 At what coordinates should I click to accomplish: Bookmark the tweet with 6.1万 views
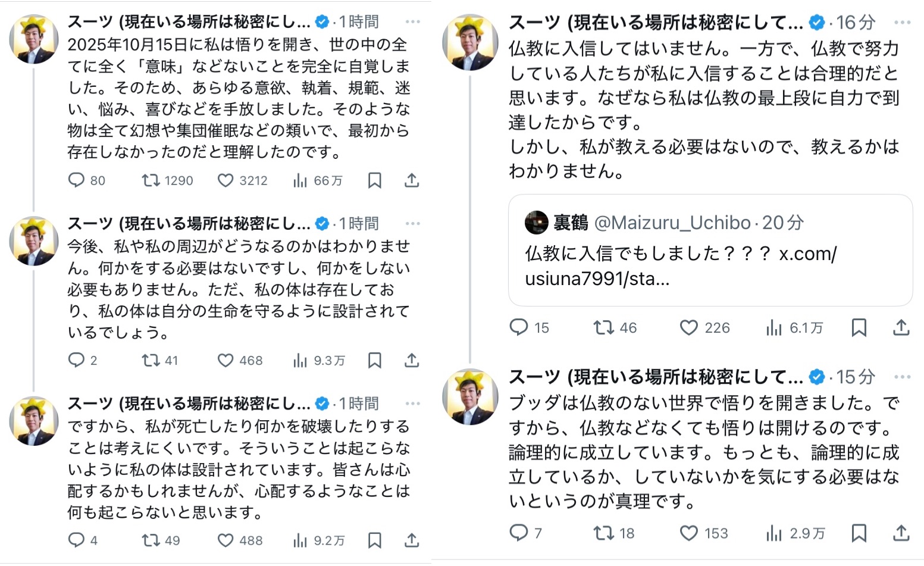(x=859, y=327)
